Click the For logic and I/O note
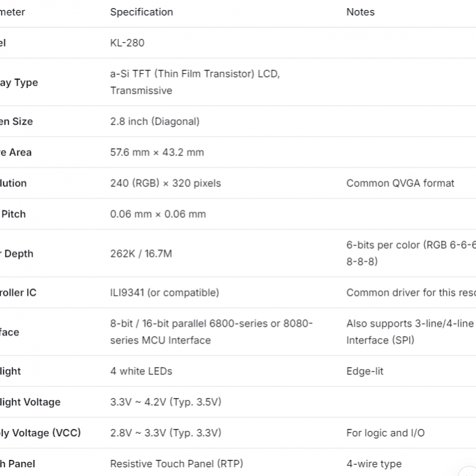The width and height of the screenshot is (476, 476). click(x=385, y=433)
